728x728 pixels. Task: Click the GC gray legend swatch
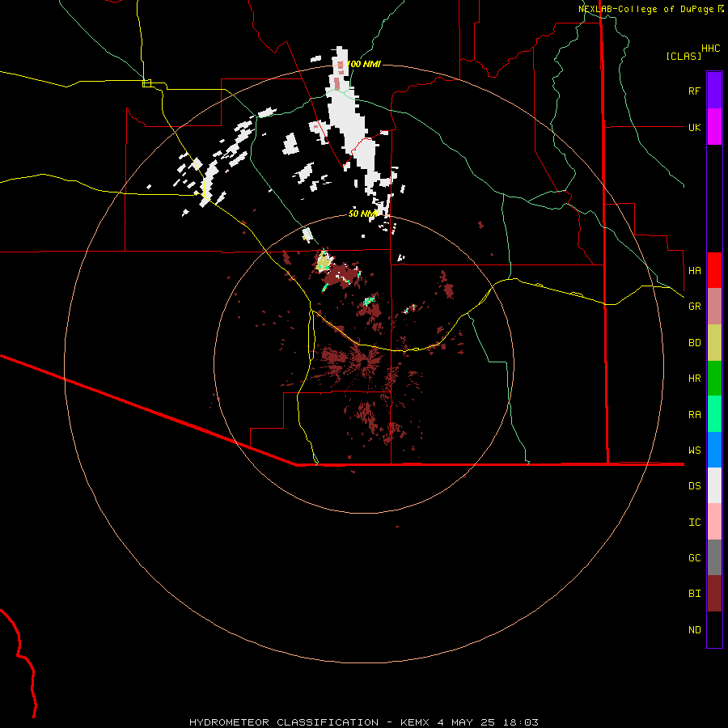tap(714, 557)
